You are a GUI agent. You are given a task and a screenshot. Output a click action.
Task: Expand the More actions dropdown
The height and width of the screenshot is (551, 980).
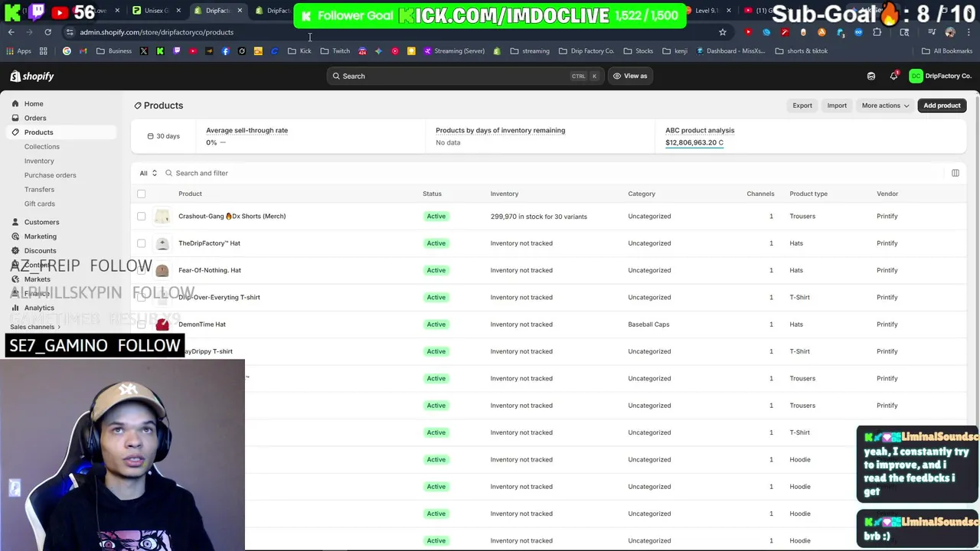coord(885,106)
